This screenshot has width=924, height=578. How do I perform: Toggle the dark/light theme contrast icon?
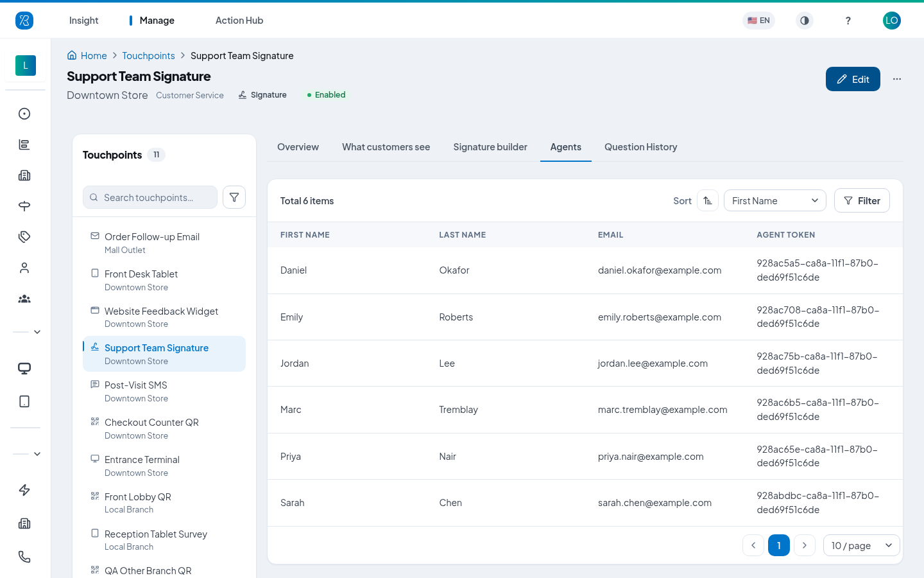tap(805, 21)
